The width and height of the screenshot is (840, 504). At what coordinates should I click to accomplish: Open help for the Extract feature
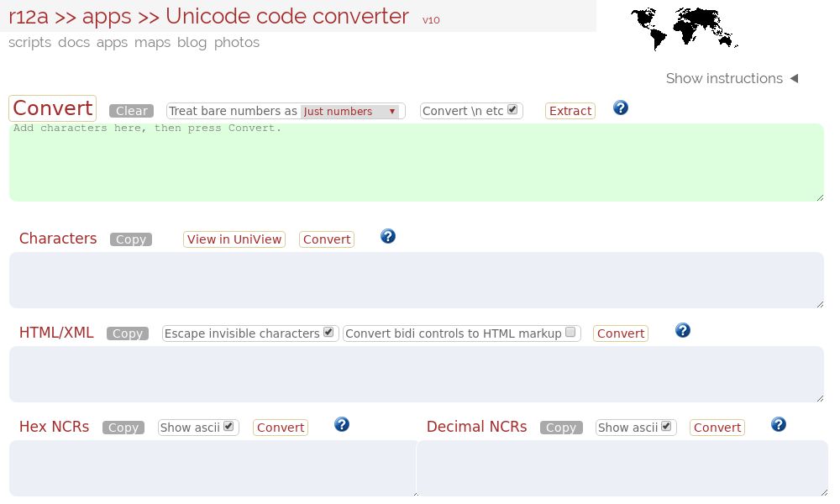point(620,108)
